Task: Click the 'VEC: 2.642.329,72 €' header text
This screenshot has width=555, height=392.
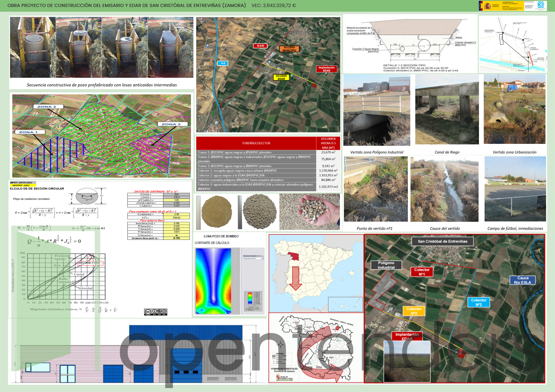Action: 274,5
